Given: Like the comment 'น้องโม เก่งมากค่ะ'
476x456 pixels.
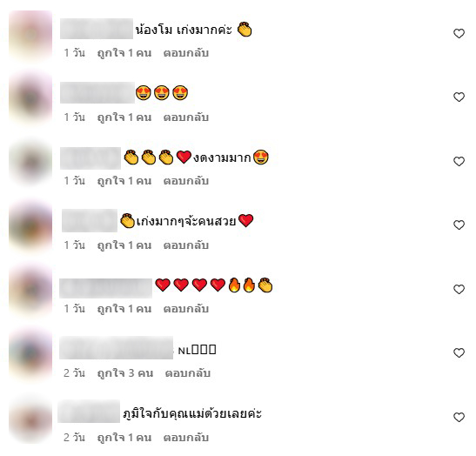Looking at the screenshot, I should point(459,33).
